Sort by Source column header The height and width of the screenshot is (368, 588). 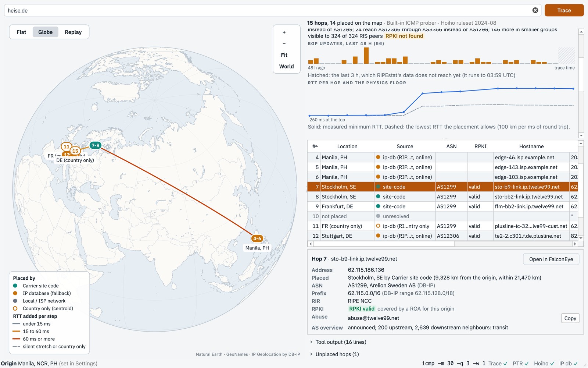click(x=405, y=146)
